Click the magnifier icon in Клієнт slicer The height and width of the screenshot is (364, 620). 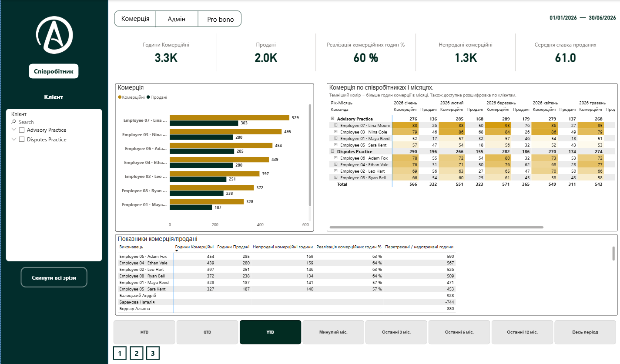[14, 122]
